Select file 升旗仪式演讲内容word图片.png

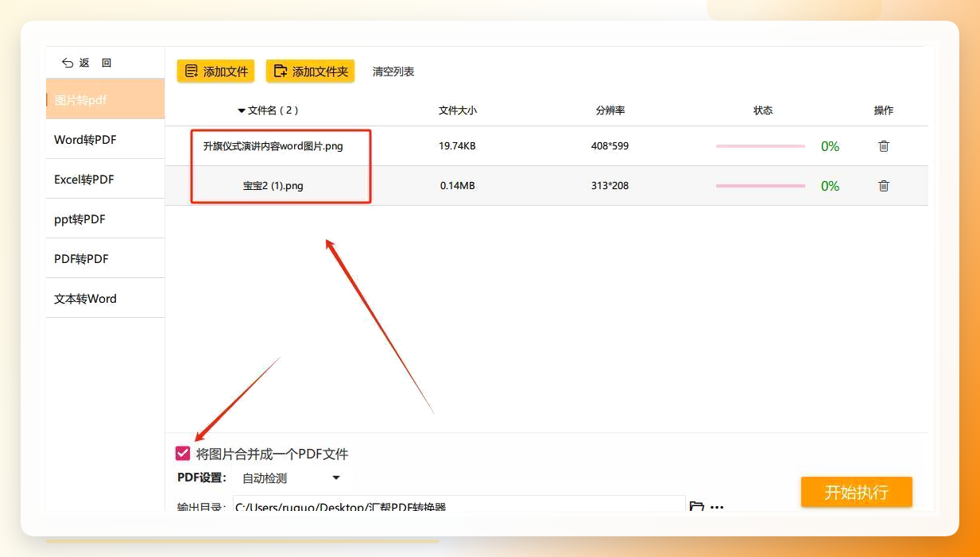[x=273, y=146]
